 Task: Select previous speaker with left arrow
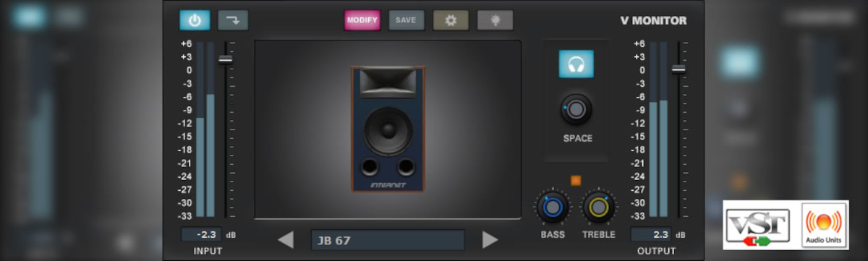(286, 240)
